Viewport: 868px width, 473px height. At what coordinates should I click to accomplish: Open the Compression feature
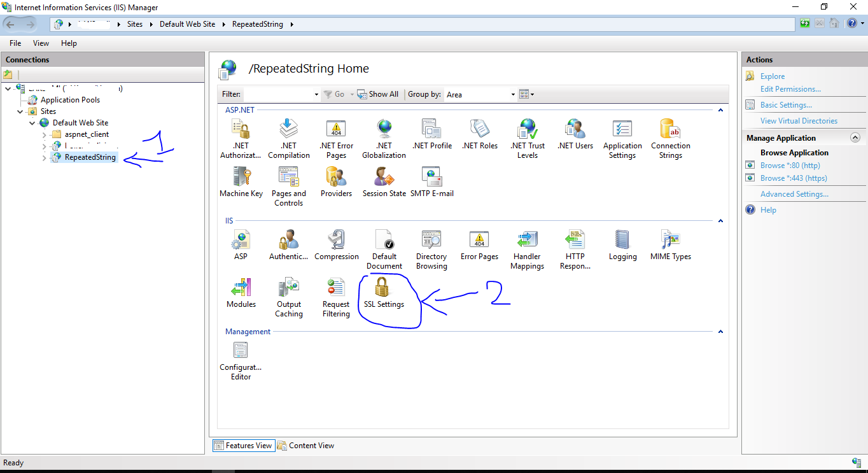tap(337, 245)
